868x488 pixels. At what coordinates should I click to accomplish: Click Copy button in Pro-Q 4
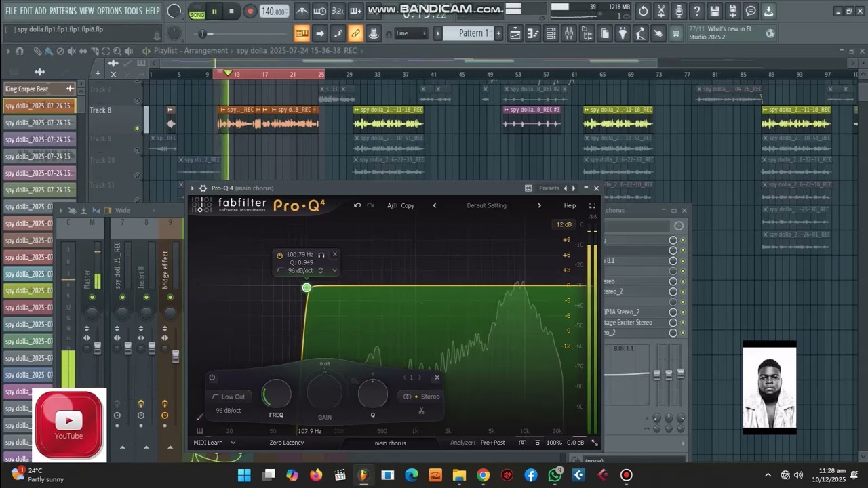[x=408, y=205]
